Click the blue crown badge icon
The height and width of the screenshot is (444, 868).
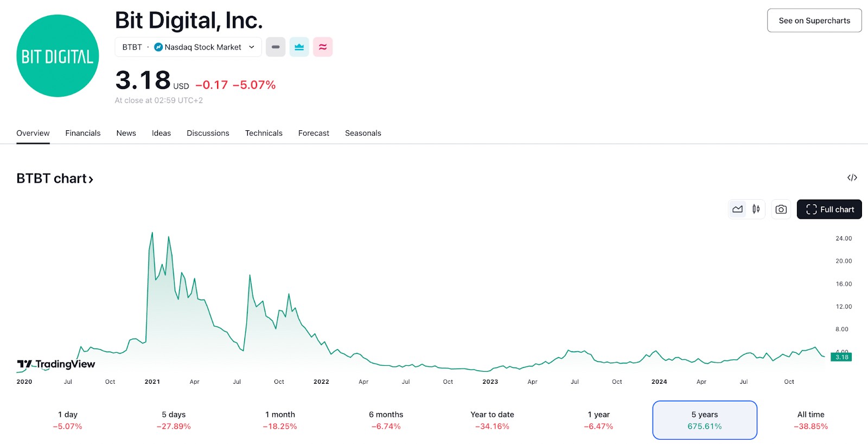tap(299, 47)
